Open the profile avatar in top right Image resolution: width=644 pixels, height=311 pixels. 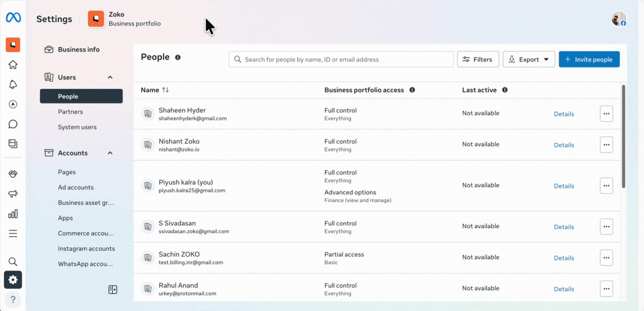pos(619,19)
